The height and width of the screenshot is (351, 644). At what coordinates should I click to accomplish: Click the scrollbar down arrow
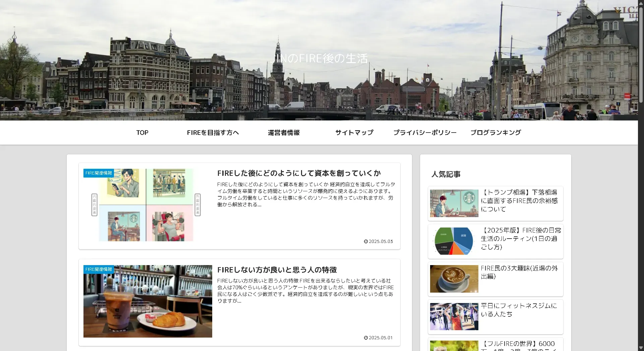tap(641, 348)
